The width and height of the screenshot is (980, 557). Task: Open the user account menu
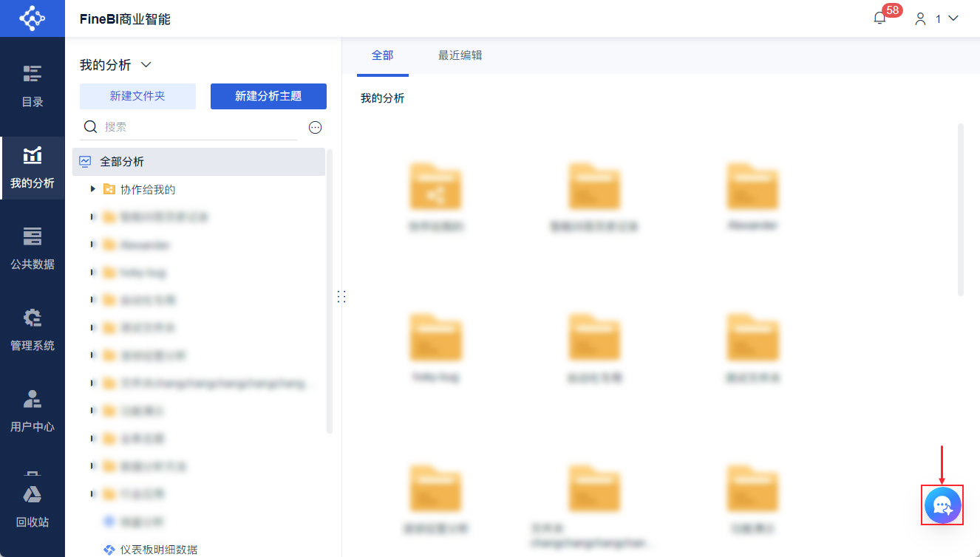click(x=936, y=19)
